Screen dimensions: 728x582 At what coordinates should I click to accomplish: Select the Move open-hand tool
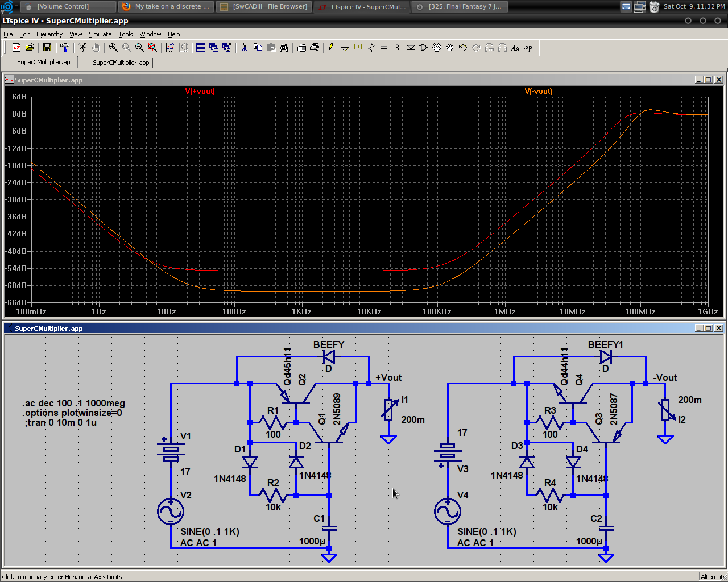pos(437,48)
